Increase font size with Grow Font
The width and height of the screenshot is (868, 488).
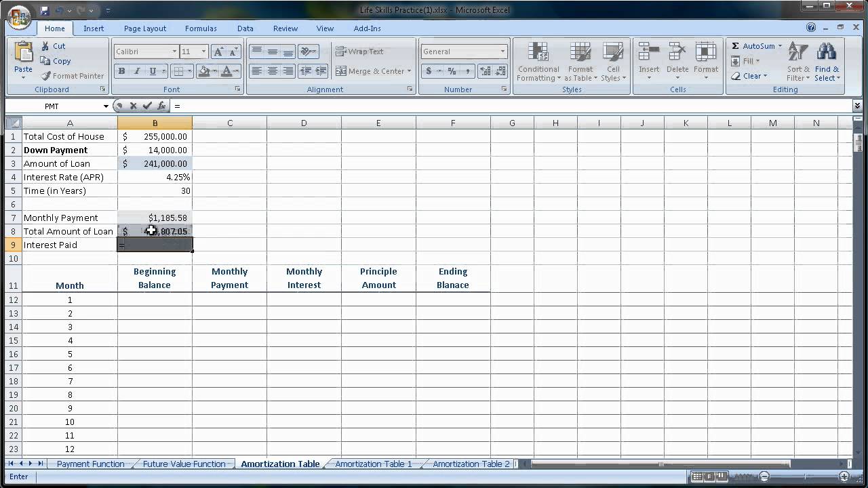point(218,52)
